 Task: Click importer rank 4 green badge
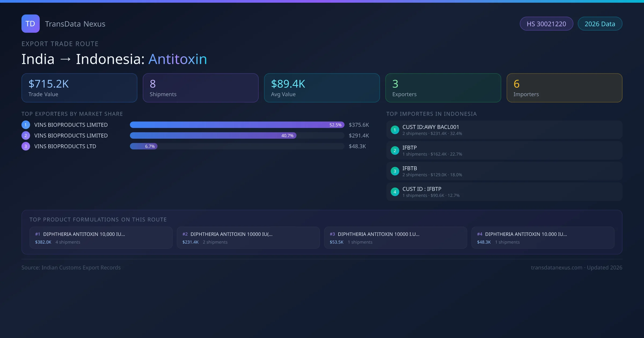pos(395,192)
